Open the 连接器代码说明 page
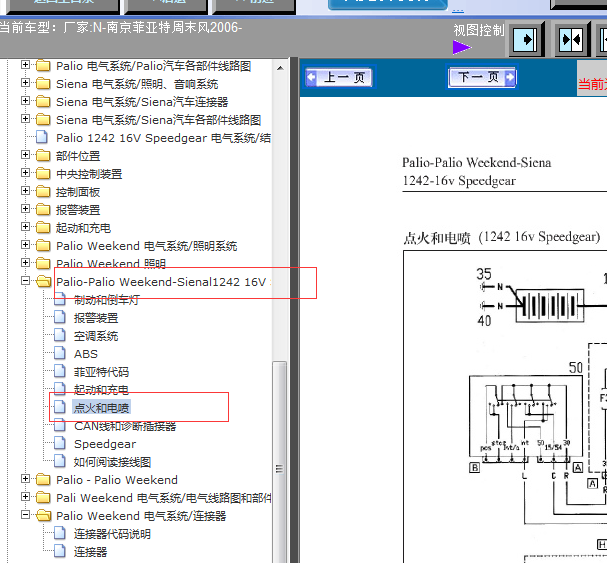The height and width of the screenshot is (563, 607). click(x=112, y=534)
